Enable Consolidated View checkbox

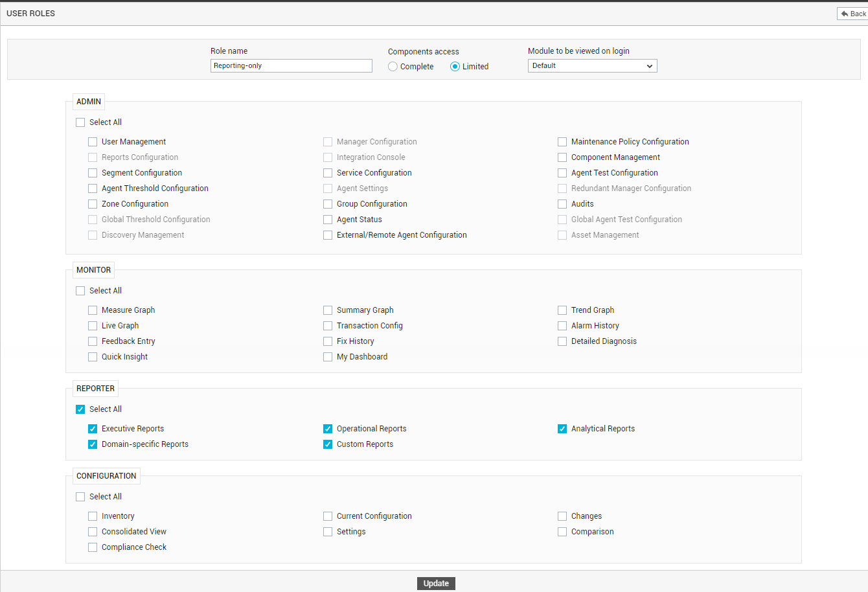click(x=93, y=532)
